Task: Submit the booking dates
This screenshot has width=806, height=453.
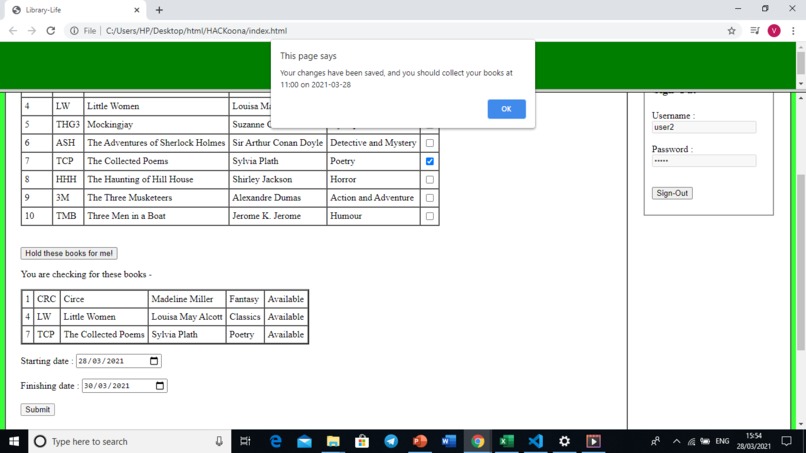Action: (x=38, y=409)
